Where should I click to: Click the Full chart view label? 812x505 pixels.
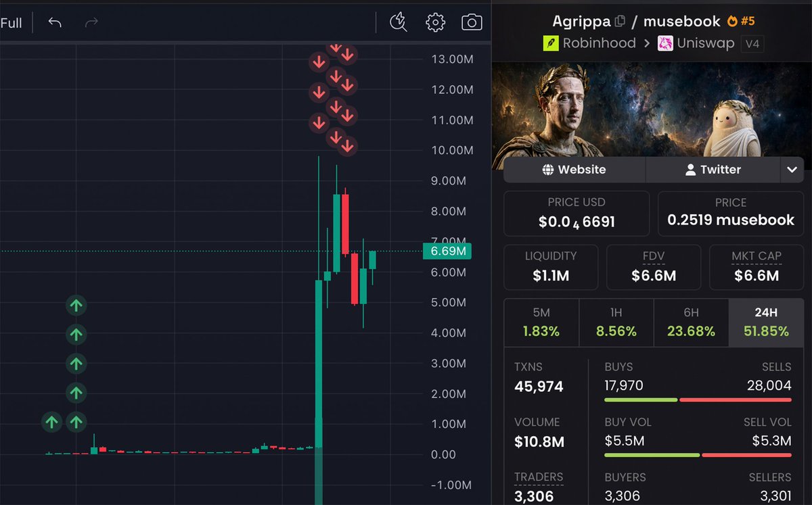11,23
